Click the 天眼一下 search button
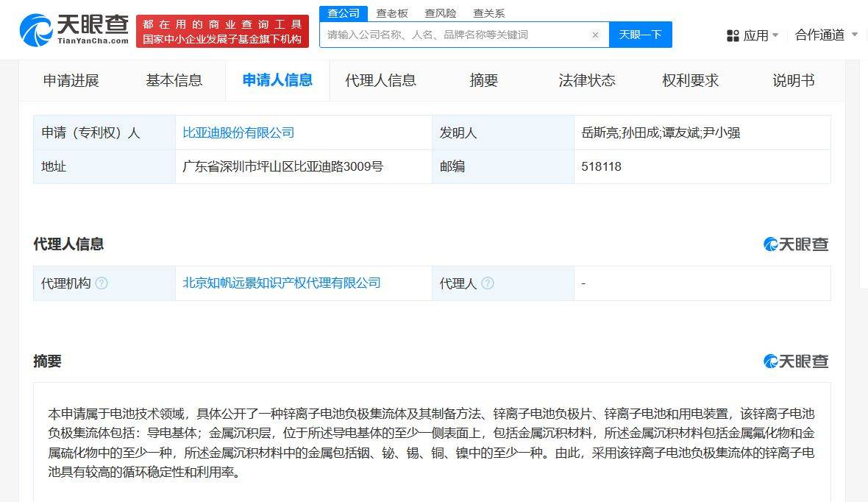This screenshot has height=502, width=868. pyautogui.click(x=640, y=35)
